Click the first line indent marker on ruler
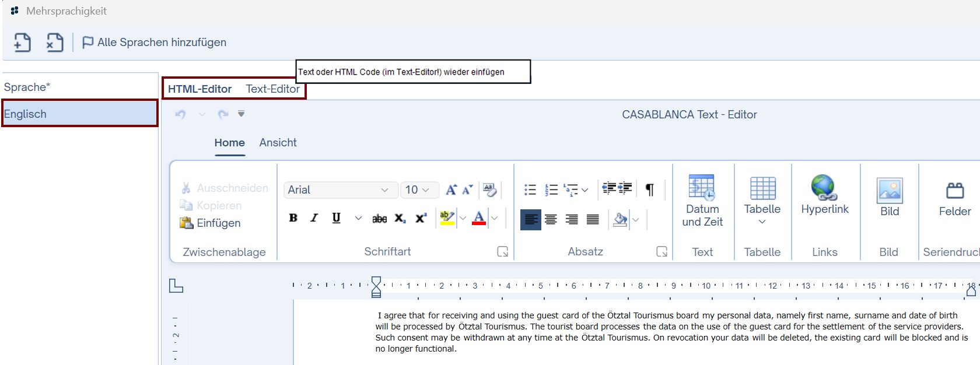The height and width of the screenshot is (365, 980). click(x=376, y=281)
